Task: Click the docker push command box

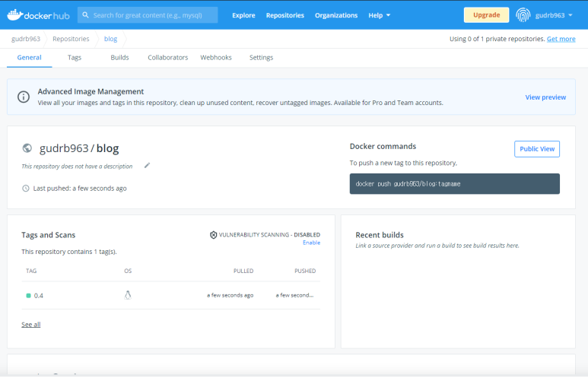Action: 454,184
